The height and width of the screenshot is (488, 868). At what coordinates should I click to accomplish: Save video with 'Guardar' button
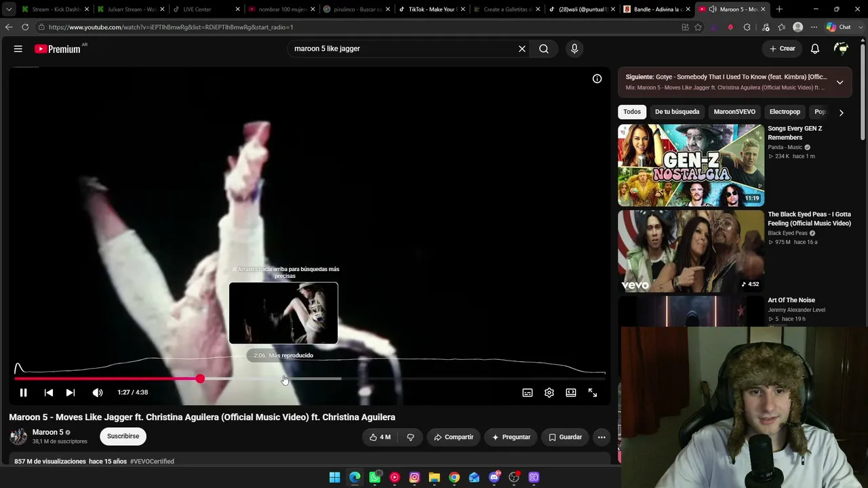pos(565,437)
